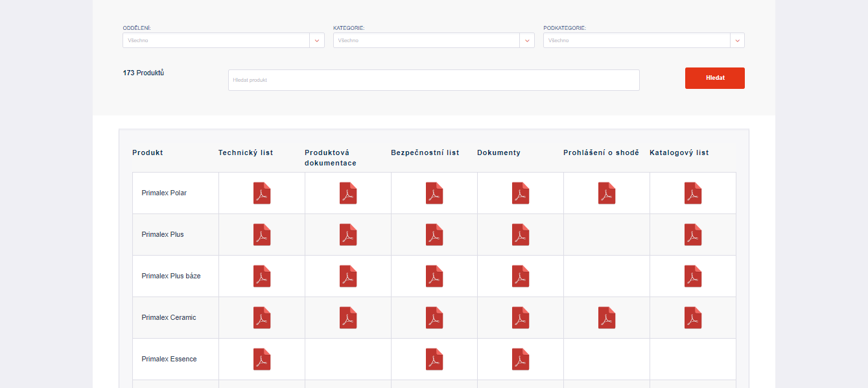Open Primalex Plus Katalogový list PDF

(693, 235)
